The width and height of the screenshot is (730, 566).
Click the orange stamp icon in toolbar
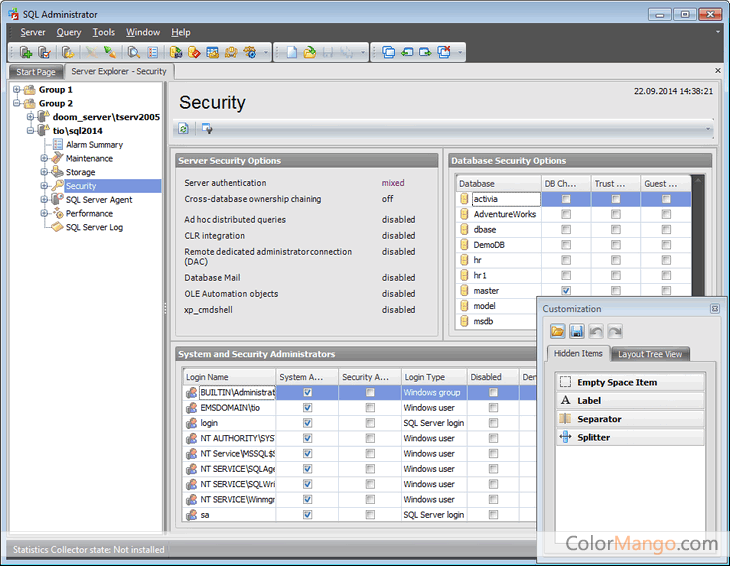[x=231, y=52]
